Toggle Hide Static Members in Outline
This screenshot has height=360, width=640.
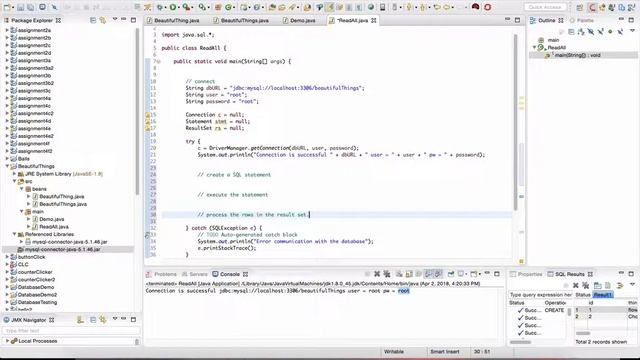pos(601,32)
